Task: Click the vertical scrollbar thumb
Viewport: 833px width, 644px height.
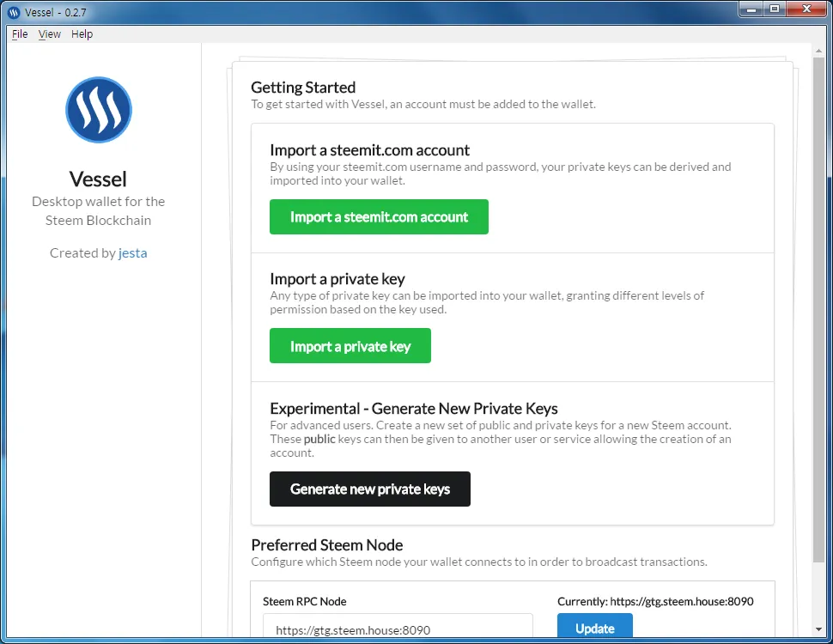Action: point(818,309)
